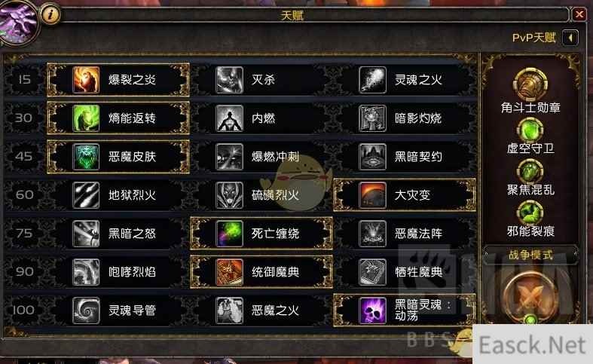Select the 灵魂导管 talent row
The width and height of the screenshot is (593, 364).
118,310
